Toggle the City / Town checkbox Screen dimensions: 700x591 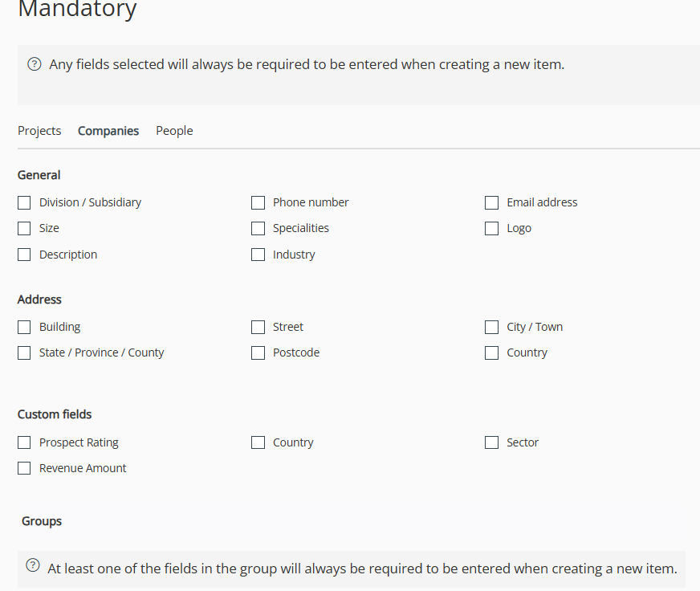[x=491, y=327]
